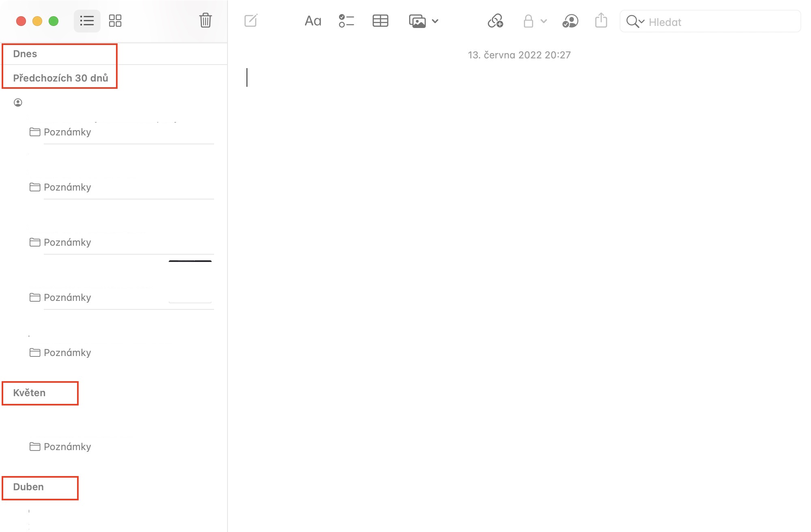811x532 pixels.
Task: Open search options magnifier dropdown
Action: coord(635,21)
